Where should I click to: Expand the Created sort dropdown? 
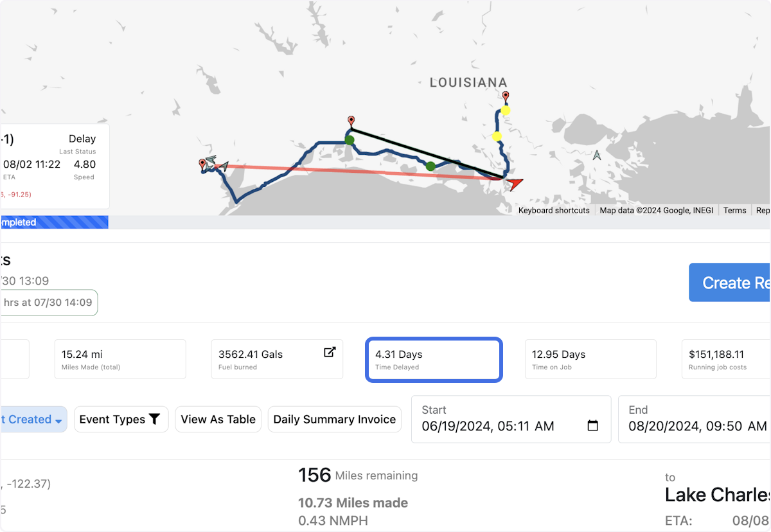click(33, 420)
